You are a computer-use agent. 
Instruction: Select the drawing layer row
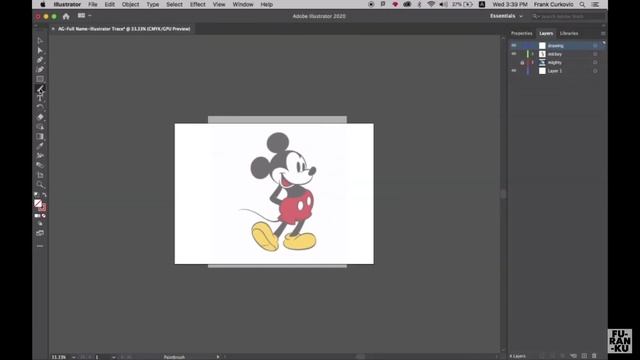coord(557,45)
